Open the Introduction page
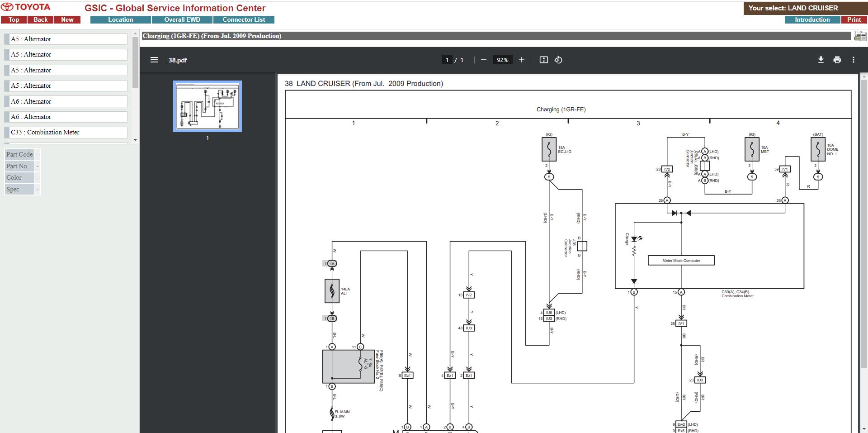The height and width of the screenshot is (433, 868). coord(812,19)
